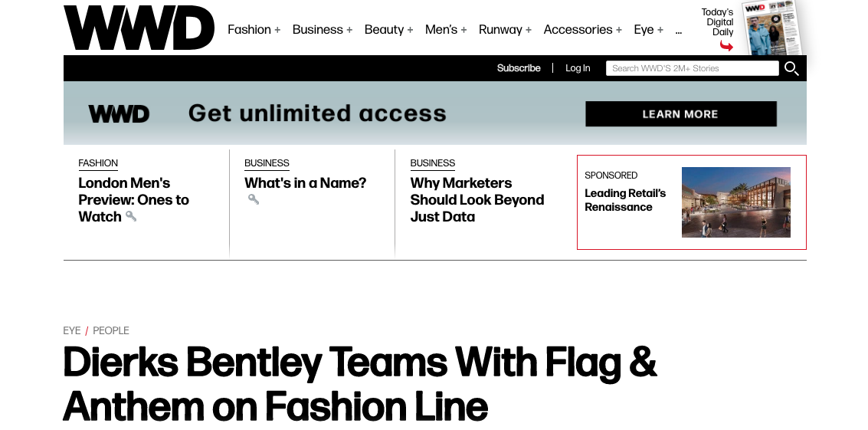This screenshot has height=430, width=868.
Task: Click the WWD logo in the unlimited access banner
Action: pyautogui.click(x=119, y=114)
